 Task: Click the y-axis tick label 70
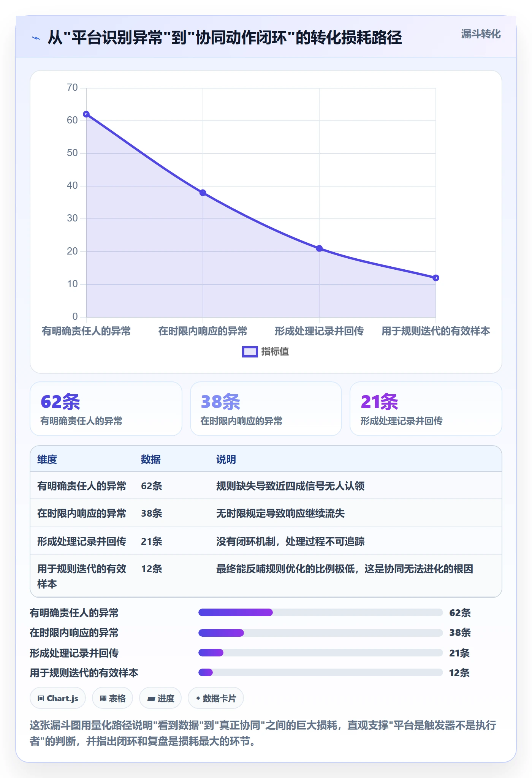click(72, 88)
